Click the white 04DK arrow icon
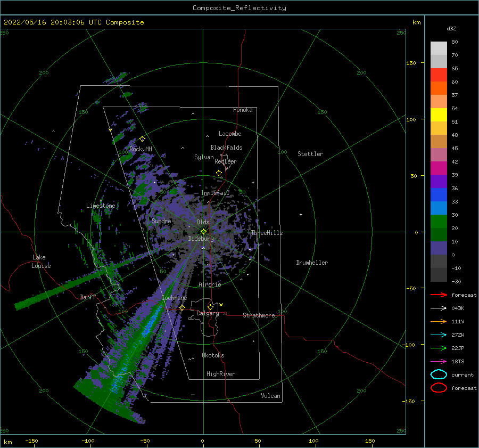479x448 pixels. [439, 308]
